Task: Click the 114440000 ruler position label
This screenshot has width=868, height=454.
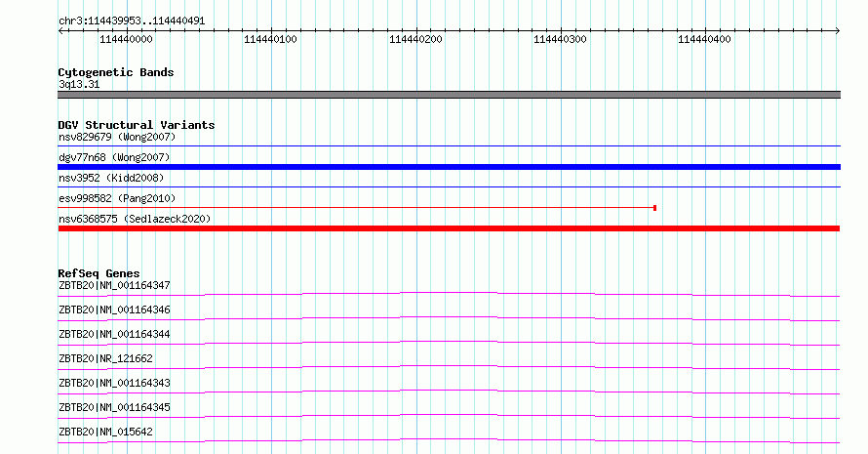Action: coord(126,39)
